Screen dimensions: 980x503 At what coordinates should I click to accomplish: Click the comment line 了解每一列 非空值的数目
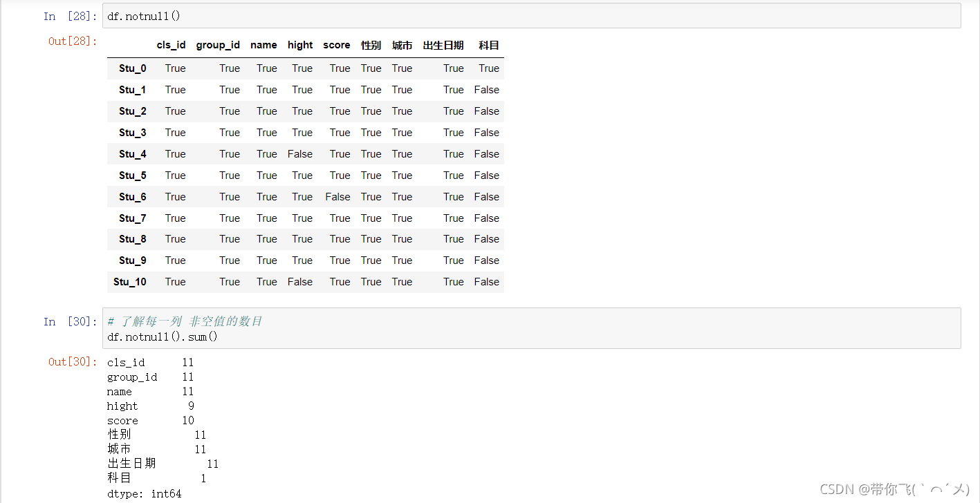185,321
